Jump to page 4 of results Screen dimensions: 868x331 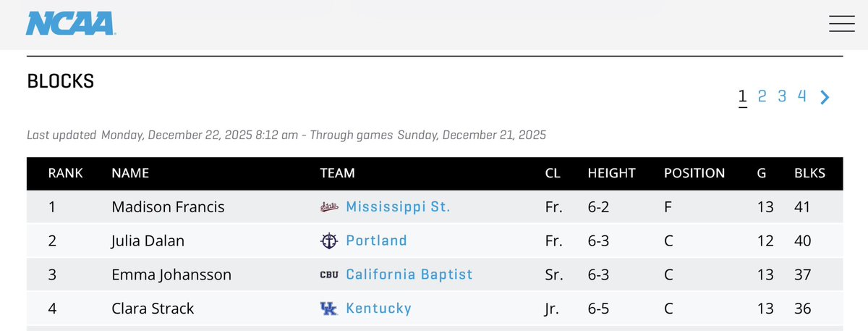(x=802, y=96)
